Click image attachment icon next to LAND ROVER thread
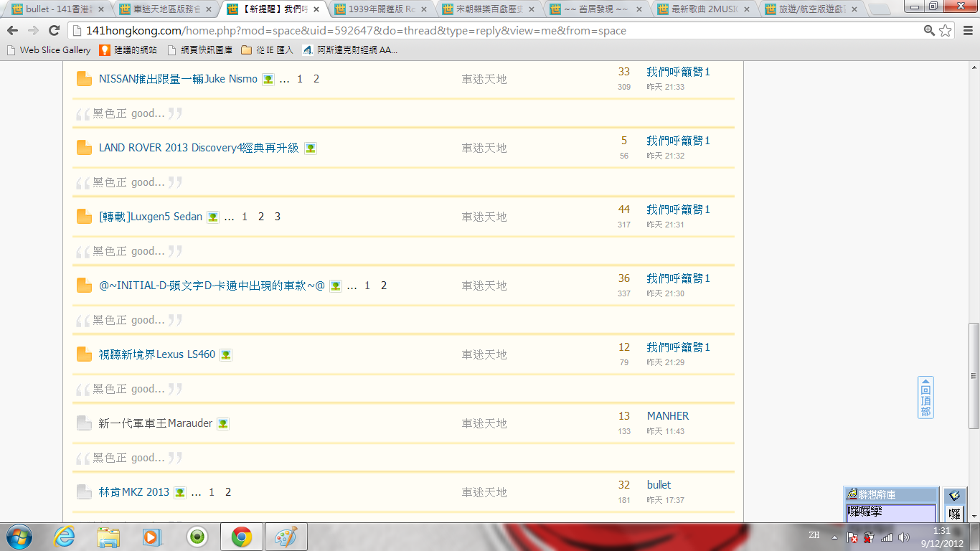 [x=310, y=149]
